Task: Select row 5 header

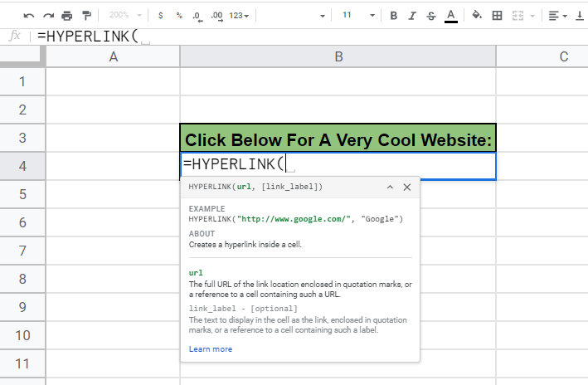Action: 22,194
